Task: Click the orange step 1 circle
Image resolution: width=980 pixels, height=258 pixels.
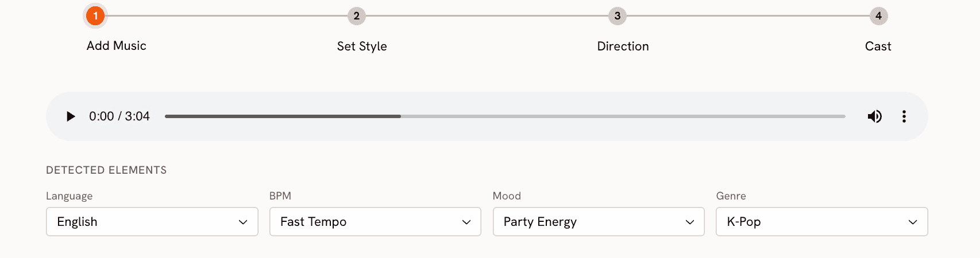Action: 95,16
